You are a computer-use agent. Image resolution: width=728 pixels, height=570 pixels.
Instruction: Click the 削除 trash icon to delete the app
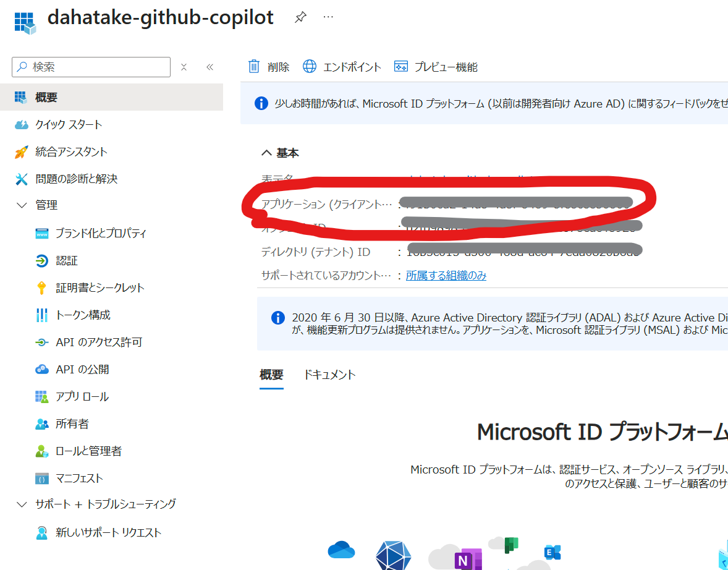254,66
